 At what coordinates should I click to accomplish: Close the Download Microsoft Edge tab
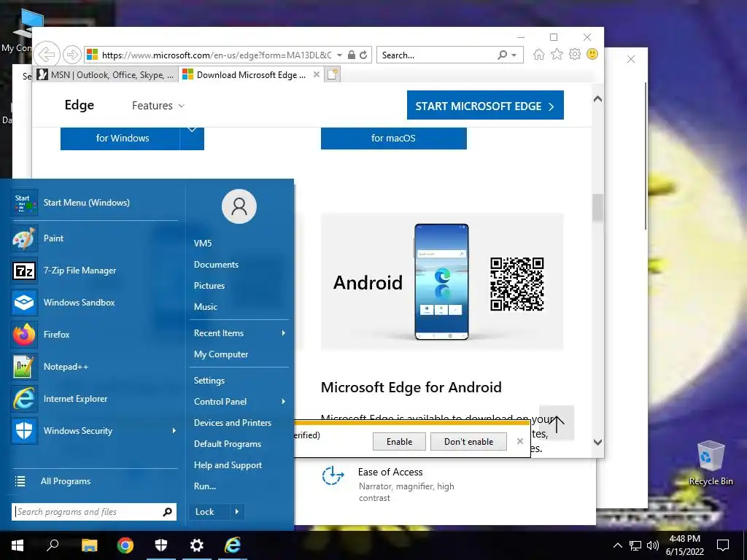point(317,75)
